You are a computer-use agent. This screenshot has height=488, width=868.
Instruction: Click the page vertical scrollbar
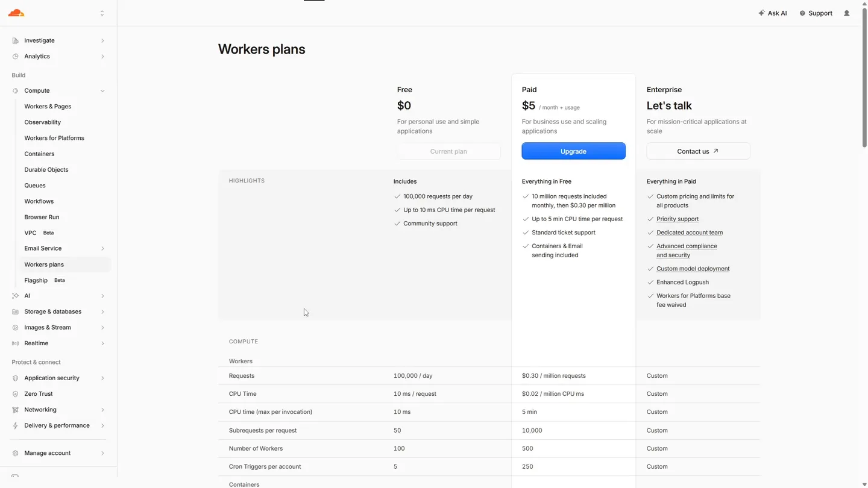click(864, 77)
